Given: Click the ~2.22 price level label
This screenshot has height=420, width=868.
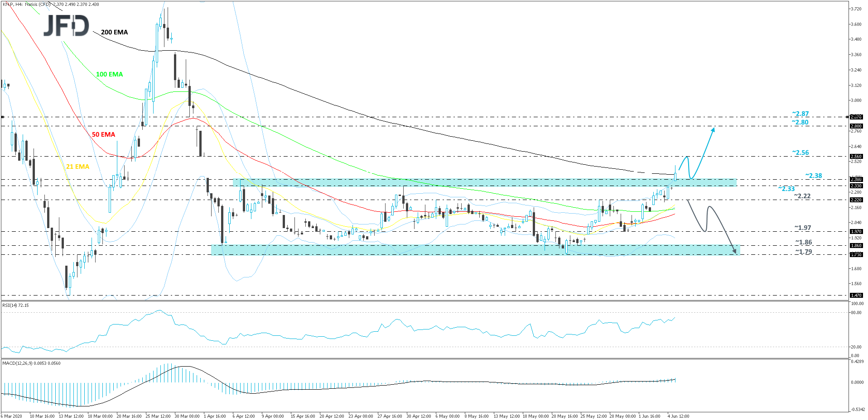Looking at the screenshot, I should coord(802,196).
